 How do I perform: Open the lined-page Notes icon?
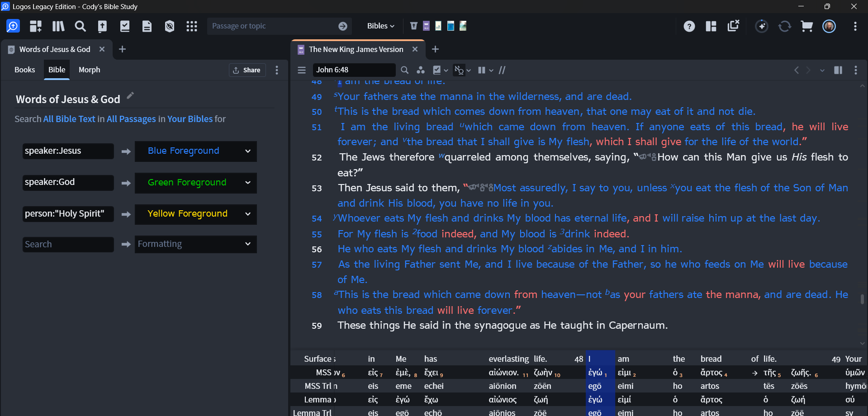coord(147,26)
